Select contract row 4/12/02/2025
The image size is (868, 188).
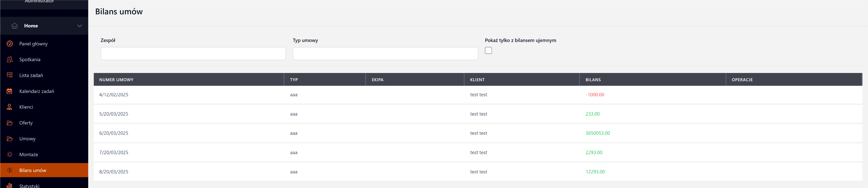pyautogui.click(x=114, y=95)
